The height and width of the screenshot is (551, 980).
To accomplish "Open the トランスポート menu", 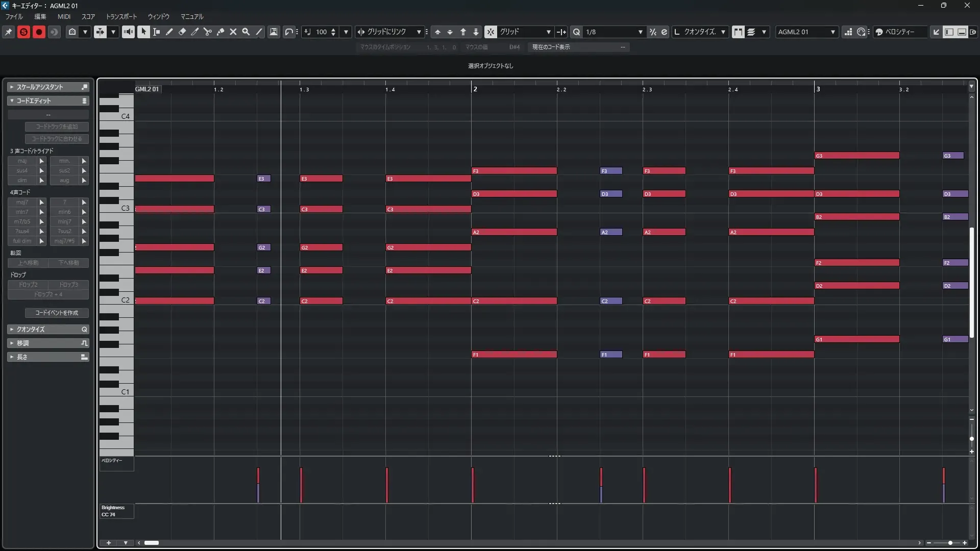I will [121, 16].
